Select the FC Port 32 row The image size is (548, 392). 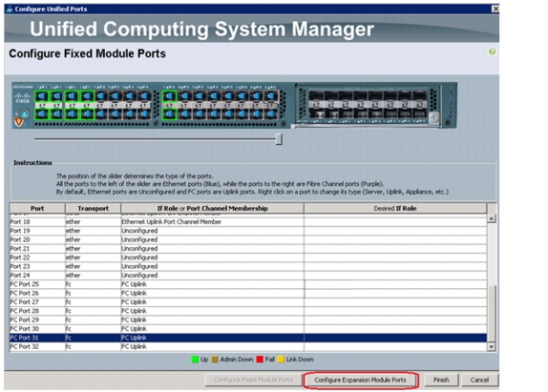pos(248,346)
